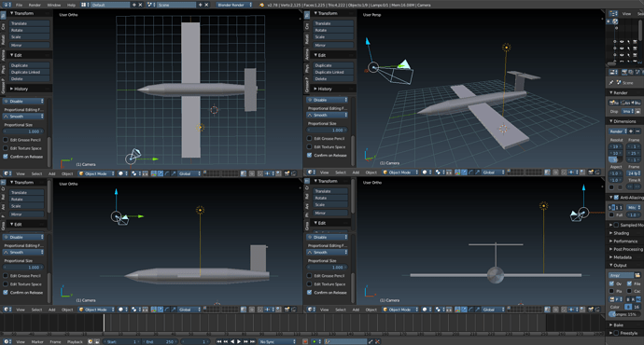Click the rotate manipulator icon in bottom-left viewport header
This screenshot has width=644, height=345.
[167, 310]
